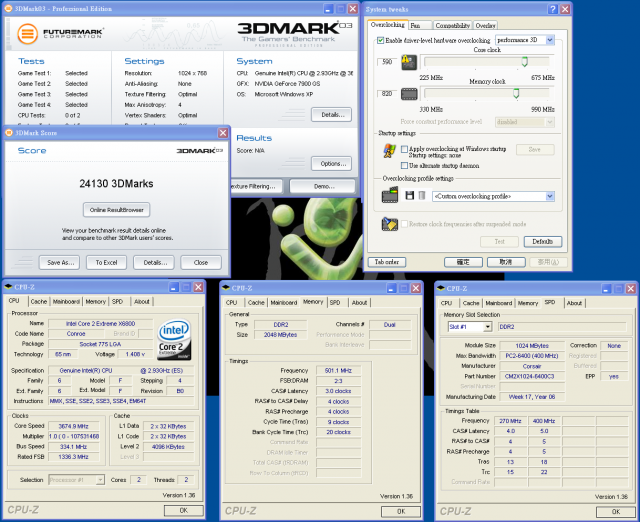
Task: Open Memory tab in CPU-Z SPD window
Action: coord(528,303)
